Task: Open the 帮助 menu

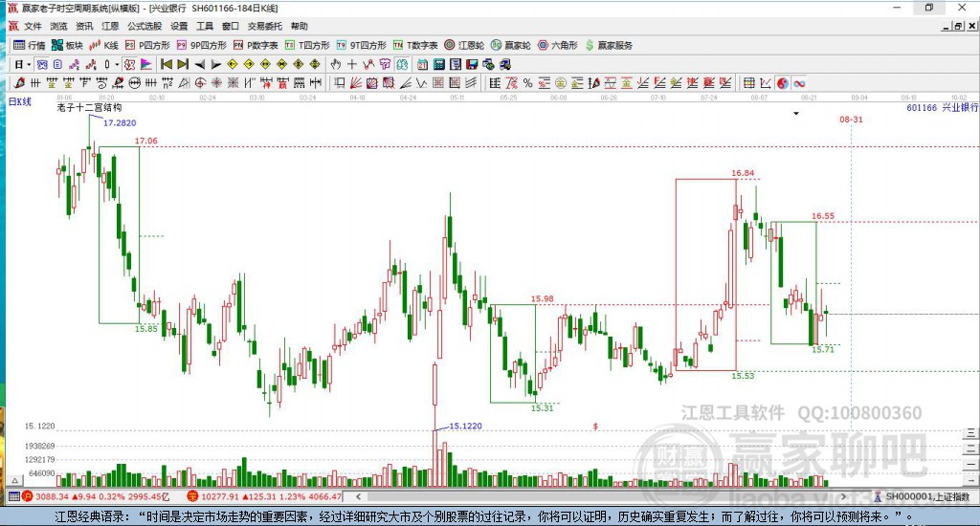Action: (x=299, y=26)
